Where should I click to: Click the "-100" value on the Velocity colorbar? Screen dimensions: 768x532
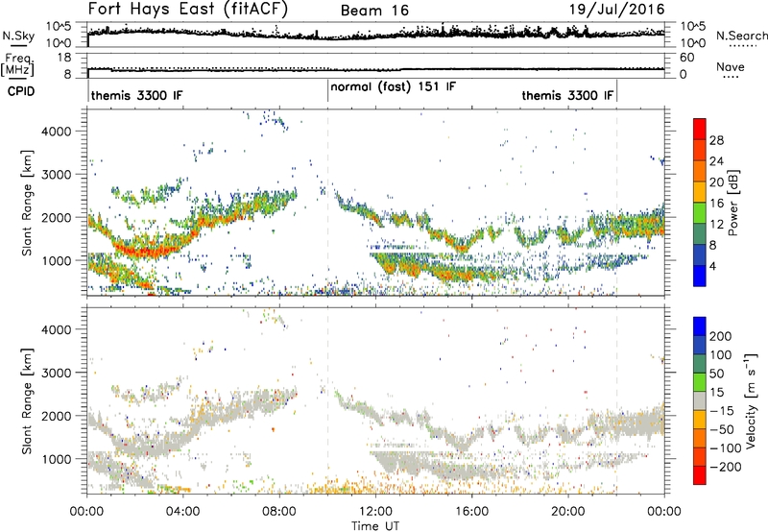click(x=726, y=448)
